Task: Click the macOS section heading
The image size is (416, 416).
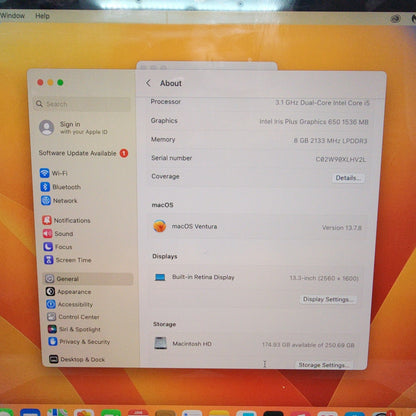Action: tap(162, 205)
